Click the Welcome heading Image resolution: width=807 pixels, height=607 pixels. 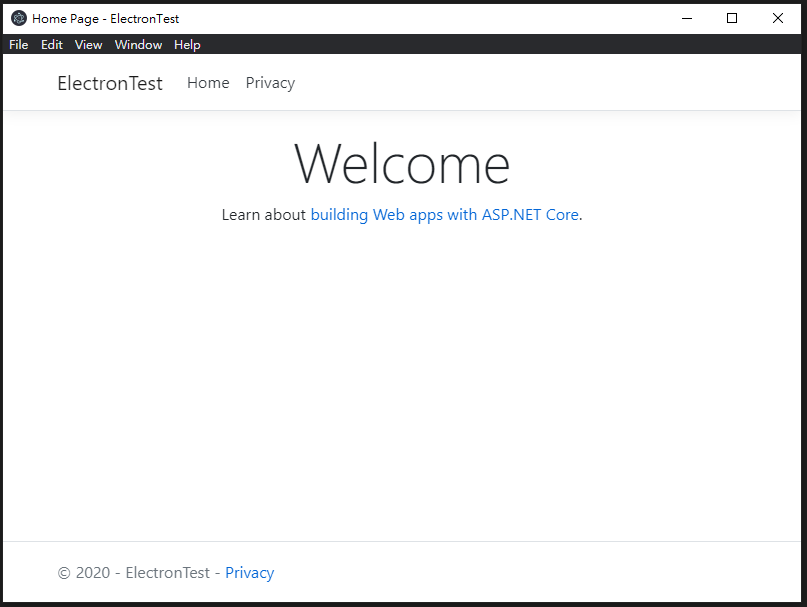pos(402,164)
